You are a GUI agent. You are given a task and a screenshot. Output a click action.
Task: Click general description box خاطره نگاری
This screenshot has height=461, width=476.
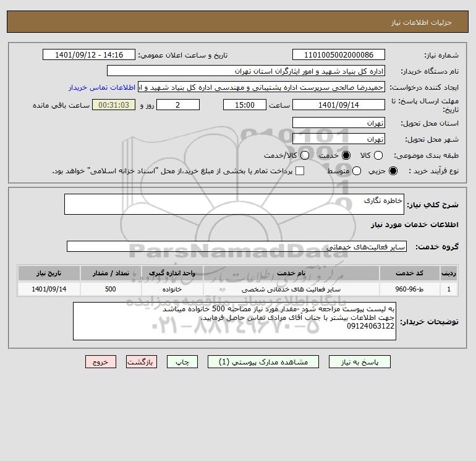234,204
